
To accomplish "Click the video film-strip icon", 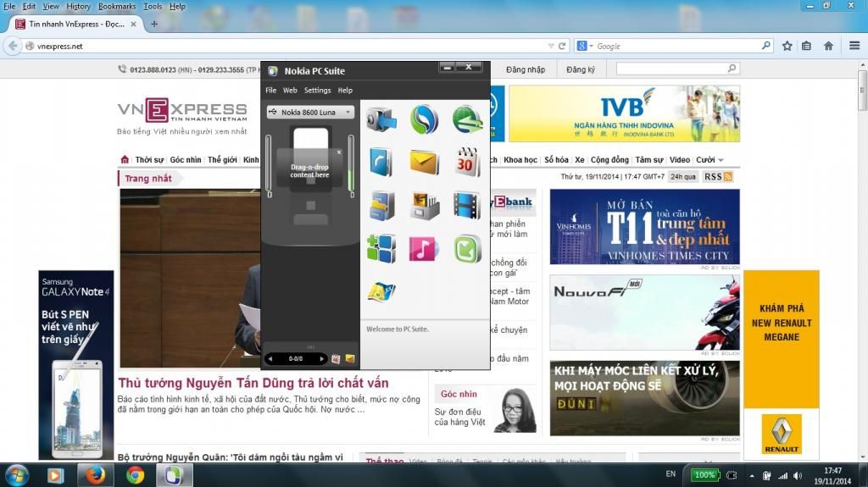I will pos(467,206).
